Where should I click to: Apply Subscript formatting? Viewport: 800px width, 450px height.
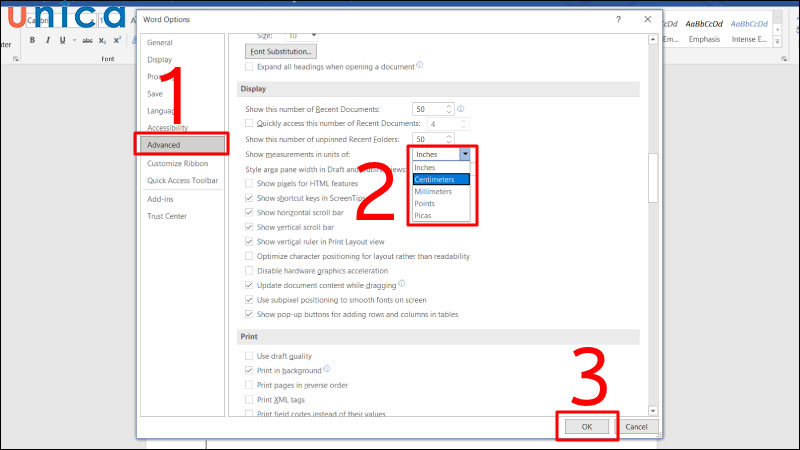point(102,40)
